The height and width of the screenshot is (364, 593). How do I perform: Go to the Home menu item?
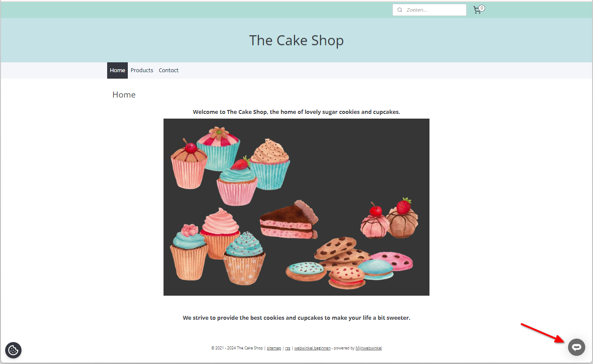(117, 70)
